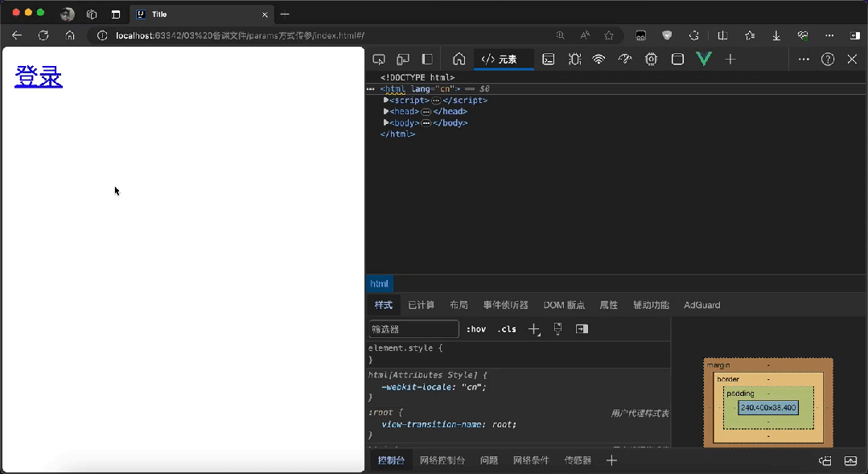Click the html breadcrumb item
This screenshot has width=868, height=474.
pos(379,283)
